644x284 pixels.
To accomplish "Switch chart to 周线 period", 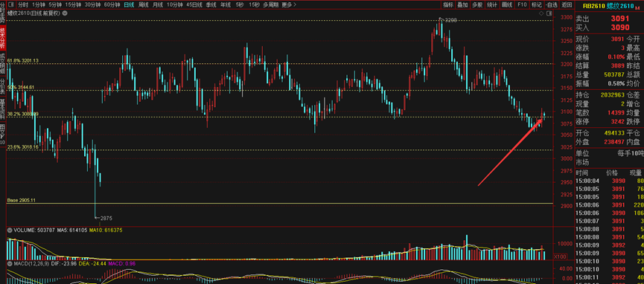I will 144,5.
